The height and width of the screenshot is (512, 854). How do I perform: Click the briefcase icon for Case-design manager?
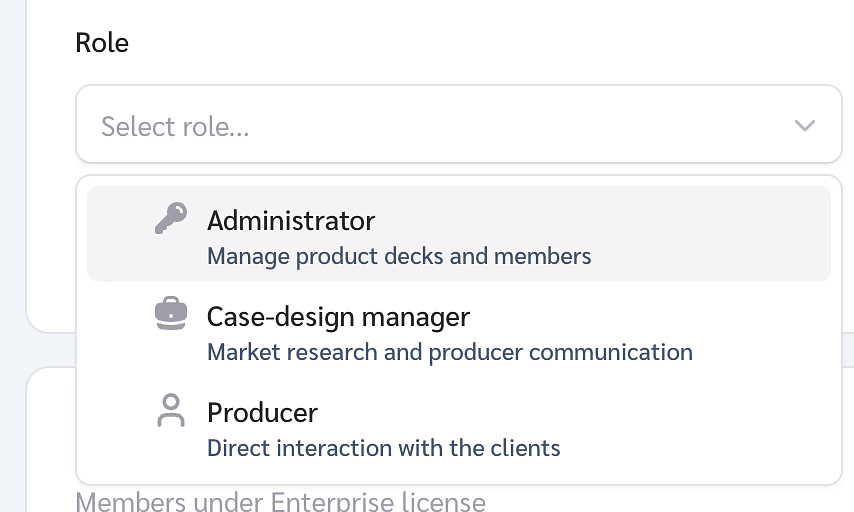pos(171,314)
